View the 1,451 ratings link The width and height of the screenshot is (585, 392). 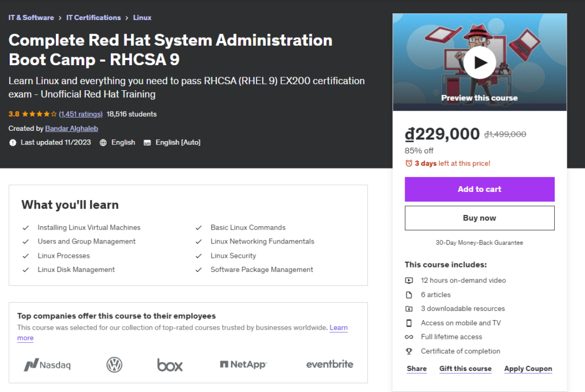(81, 114)
